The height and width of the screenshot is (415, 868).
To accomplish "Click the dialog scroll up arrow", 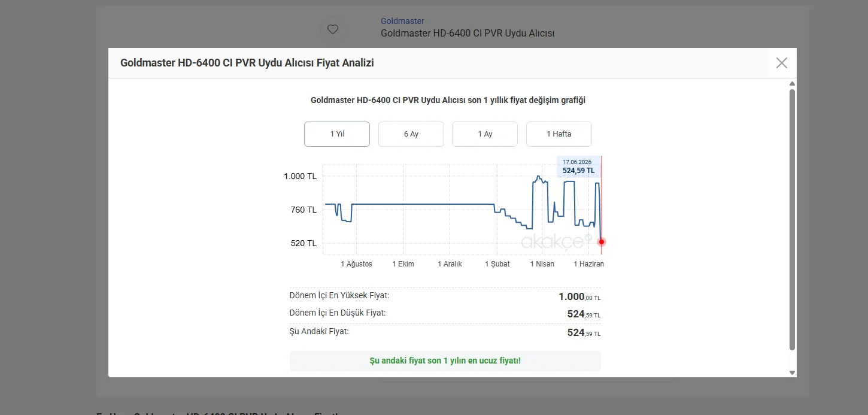I will point(793,84).
